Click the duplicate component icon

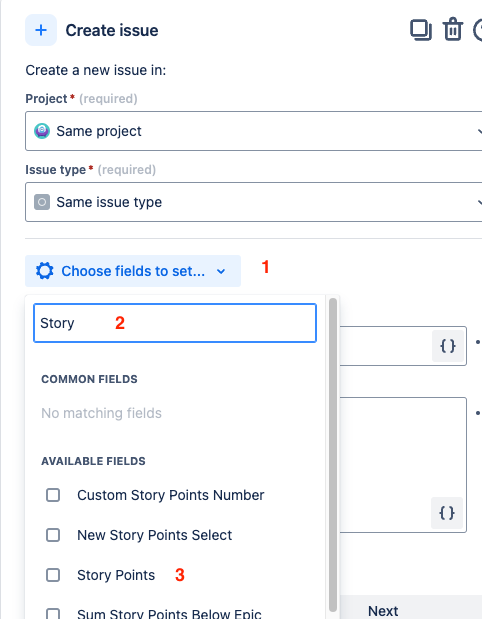coord(421,30)
